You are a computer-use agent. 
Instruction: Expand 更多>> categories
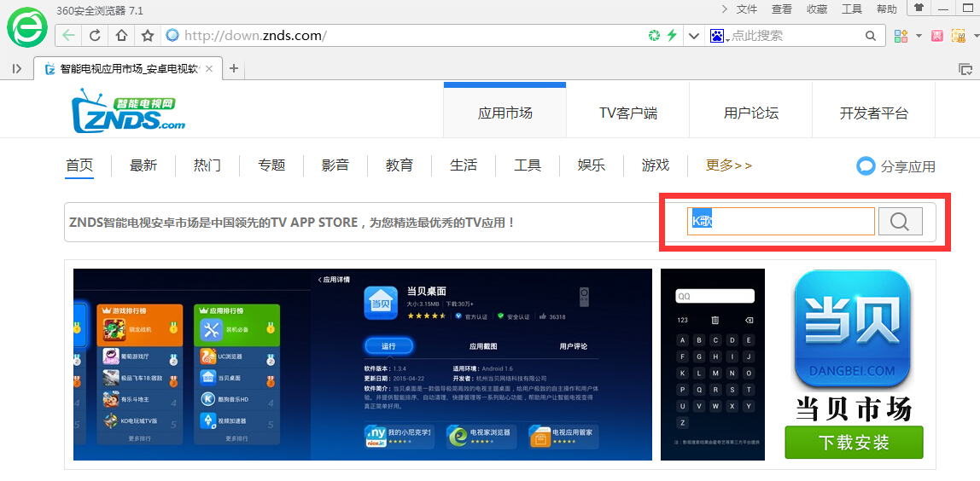pos(729,165)
